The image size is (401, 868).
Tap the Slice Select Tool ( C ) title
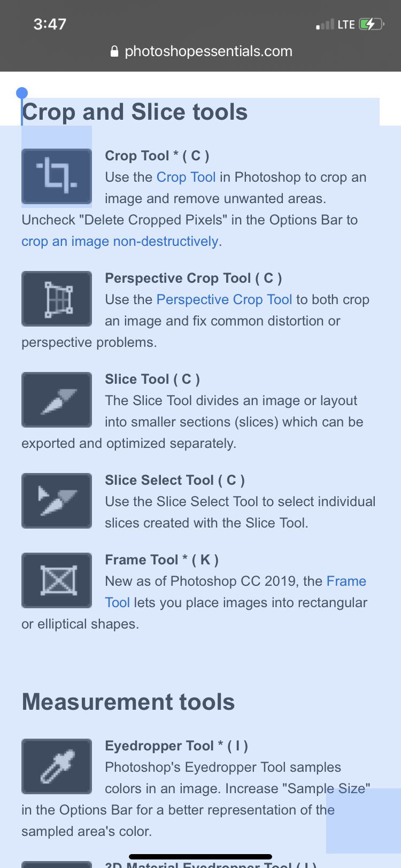click(x=175, y=480)
